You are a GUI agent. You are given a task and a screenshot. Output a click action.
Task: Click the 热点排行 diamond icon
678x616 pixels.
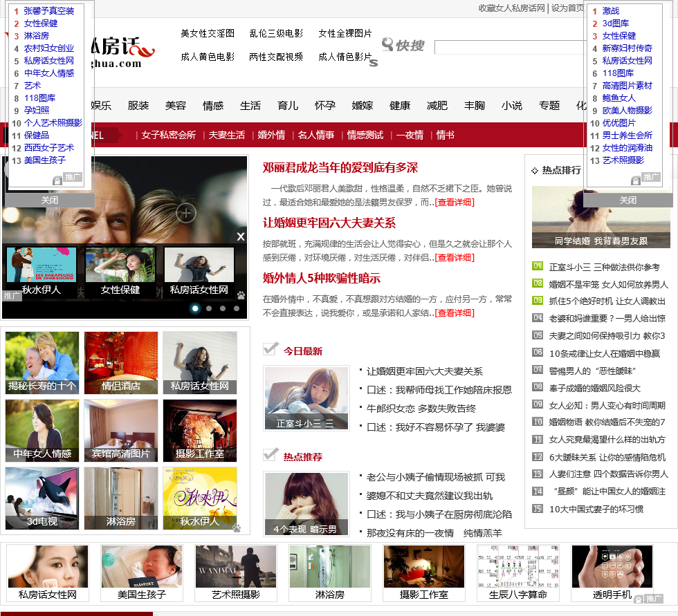[535, 171]
